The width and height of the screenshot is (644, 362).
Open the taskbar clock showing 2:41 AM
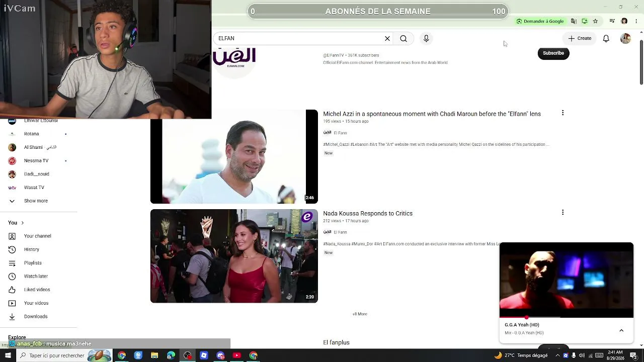[615, 355]
